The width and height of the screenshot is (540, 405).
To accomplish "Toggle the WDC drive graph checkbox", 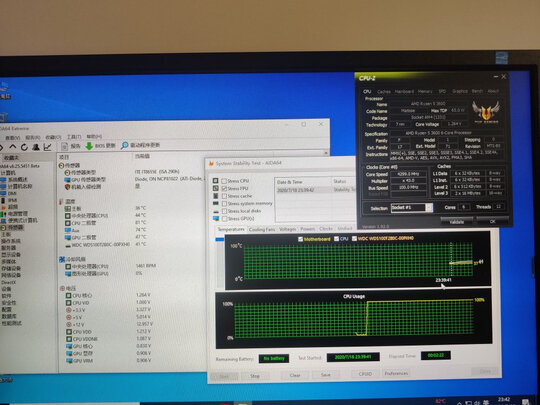I will pos(354,238).
